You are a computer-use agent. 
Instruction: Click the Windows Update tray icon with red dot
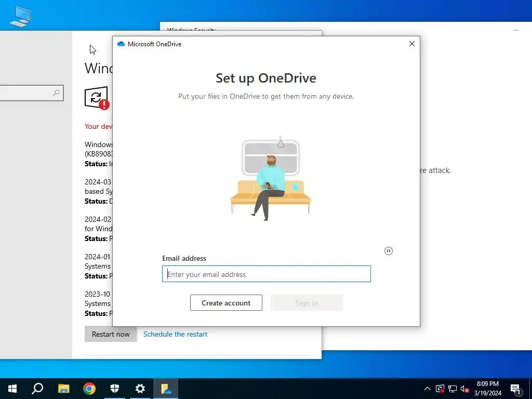tap(440, 389)
